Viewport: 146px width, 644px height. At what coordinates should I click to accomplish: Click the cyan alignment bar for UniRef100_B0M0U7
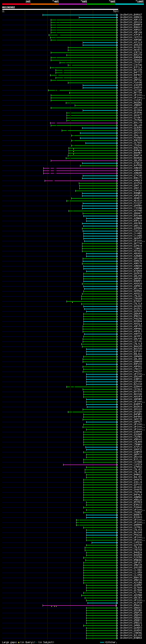80,15
